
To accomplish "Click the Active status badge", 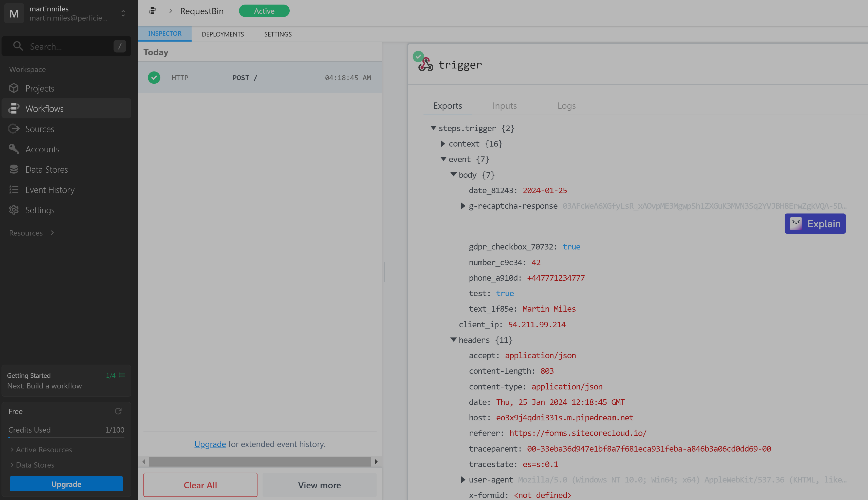I will coord(264,11).
